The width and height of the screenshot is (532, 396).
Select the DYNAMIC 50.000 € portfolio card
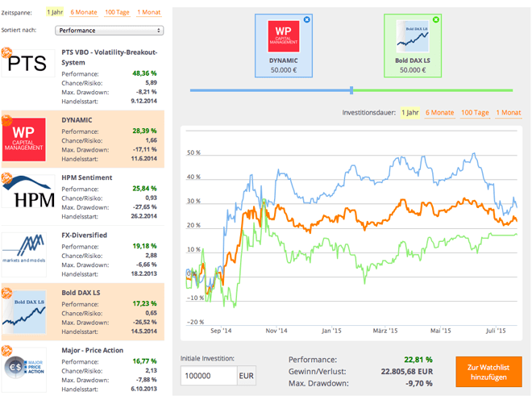(284, 45)
